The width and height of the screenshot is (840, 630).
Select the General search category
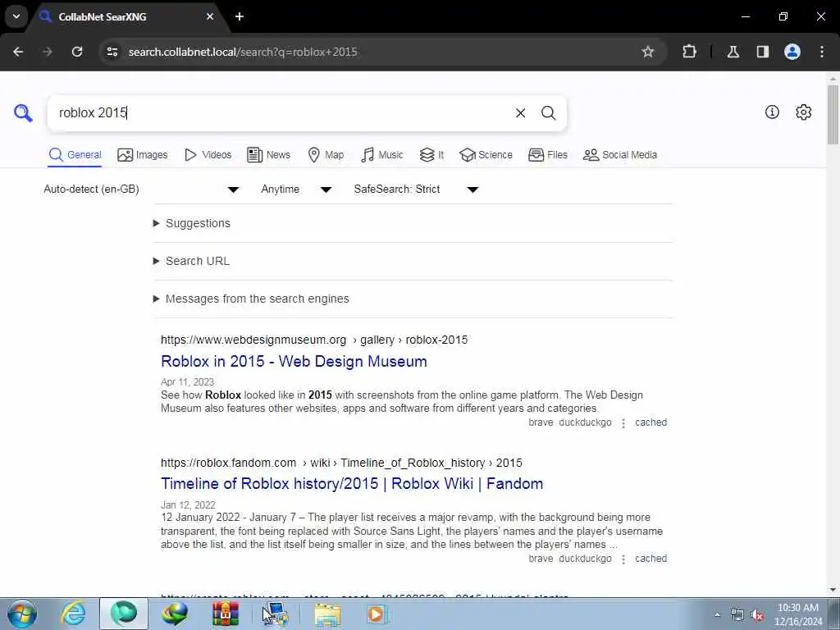click(75, 155)
